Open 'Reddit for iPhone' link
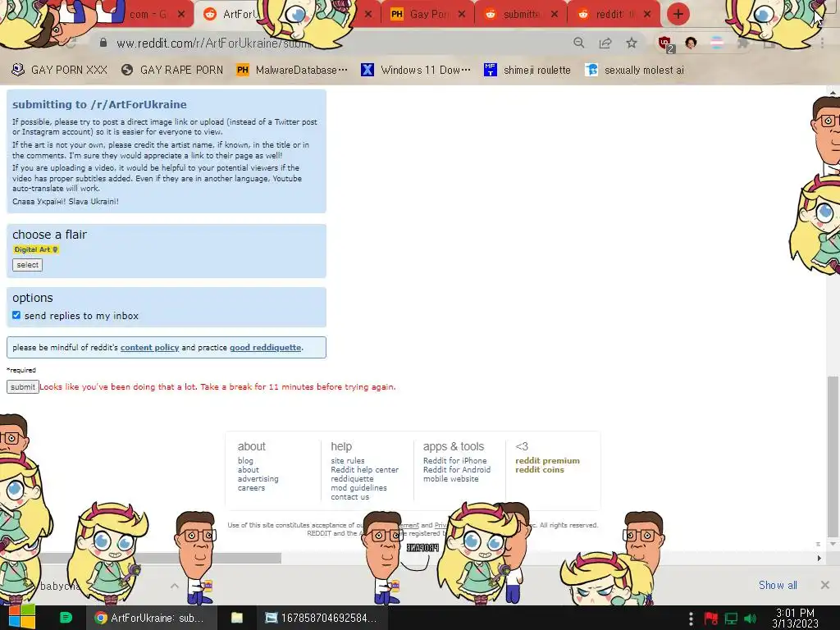The width and height of the screenshot is (840, 630). (454, 461)
